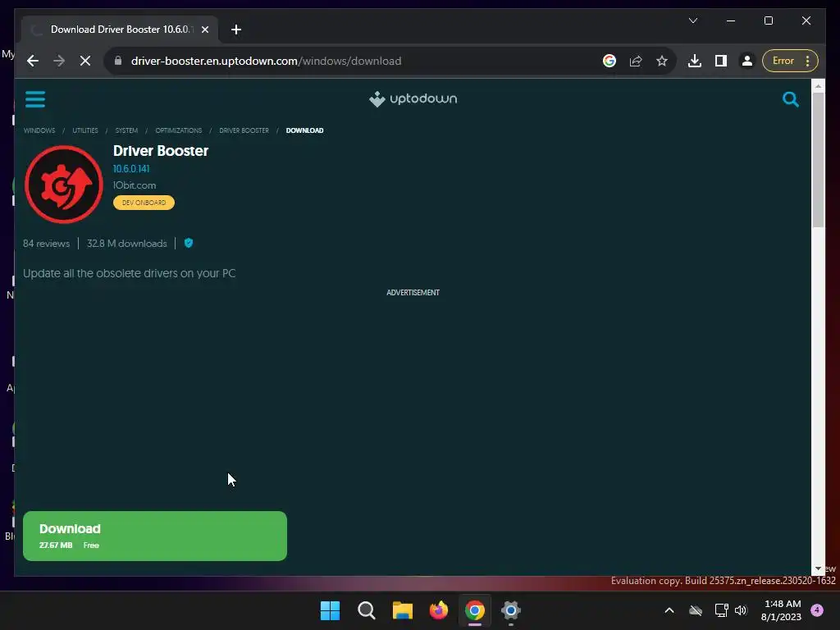Click the volume tray icon
Viewport: 840px width, 630px height.
pos(741,610)
